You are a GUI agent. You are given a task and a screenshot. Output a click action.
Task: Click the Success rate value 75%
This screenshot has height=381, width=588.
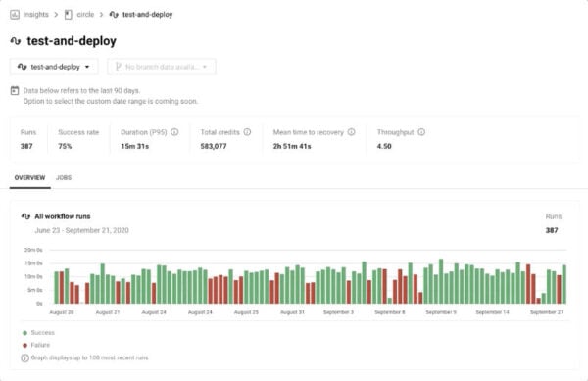65,146
